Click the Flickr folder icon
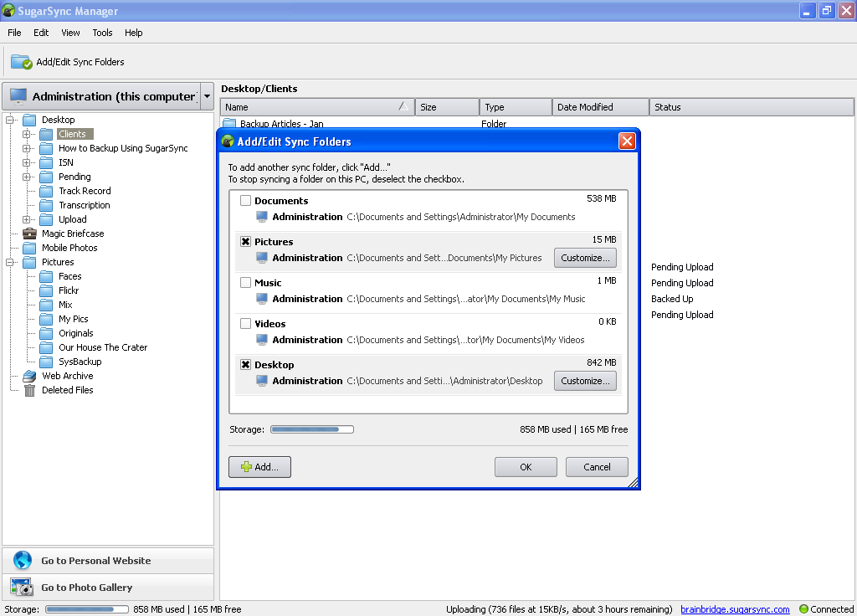The image size is (857, 616). (x=47, y=290)
